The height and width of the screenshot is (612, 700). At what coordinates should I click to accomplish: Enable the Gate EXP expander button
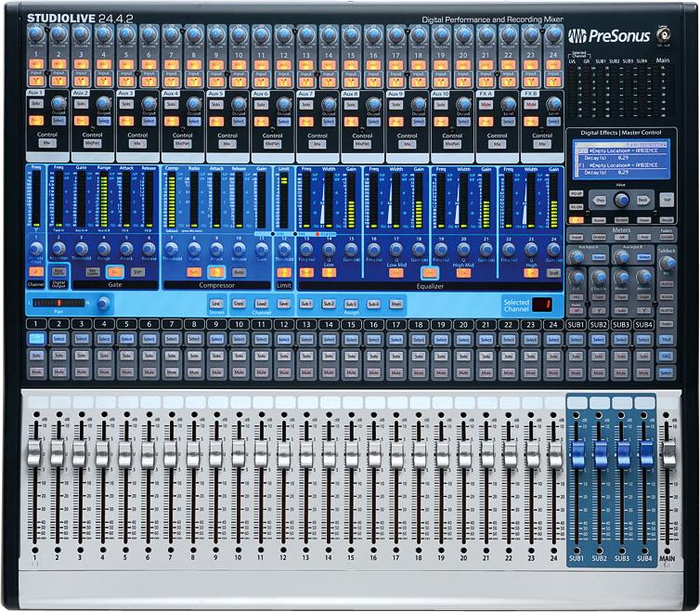137,271
